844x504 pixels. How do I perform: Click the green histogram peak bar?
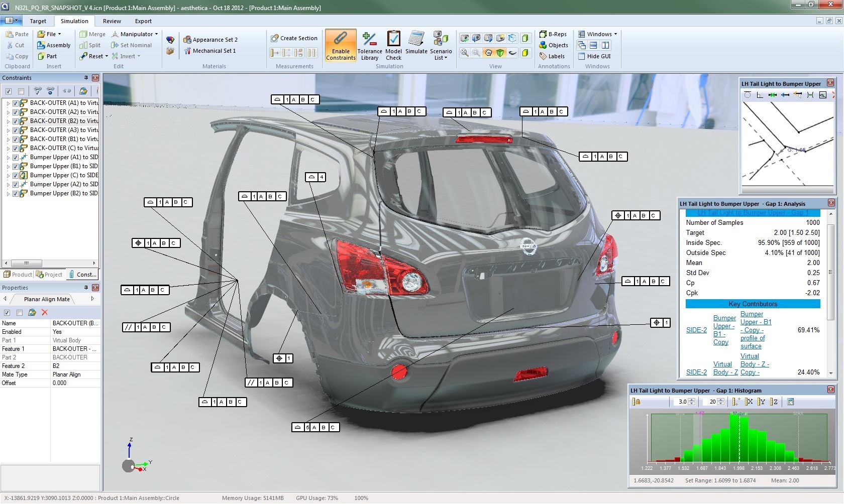coord(734,437)
